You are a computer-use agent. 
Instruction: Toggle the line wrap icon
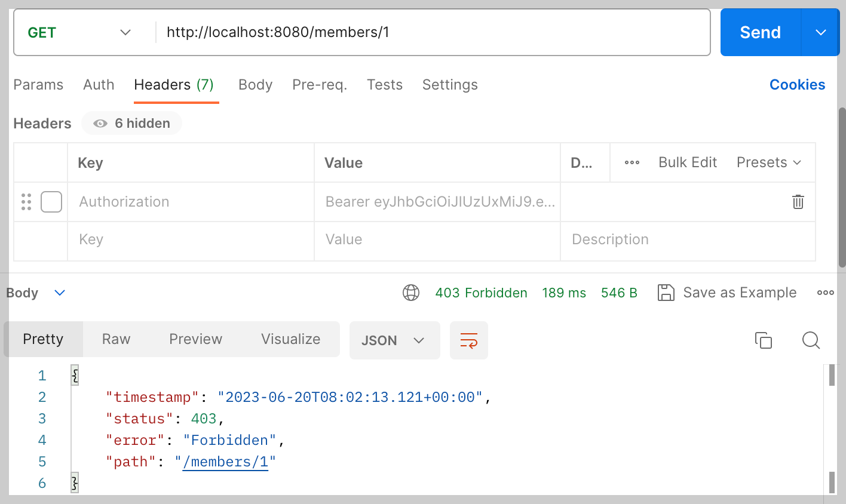click(x=469, y=340)
